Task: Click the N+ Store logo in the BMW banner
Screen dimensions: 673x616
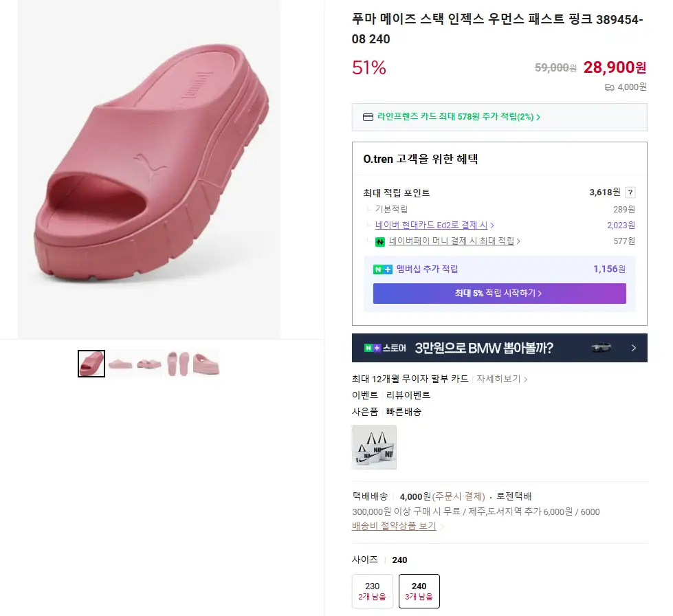Action: point(385,349)
